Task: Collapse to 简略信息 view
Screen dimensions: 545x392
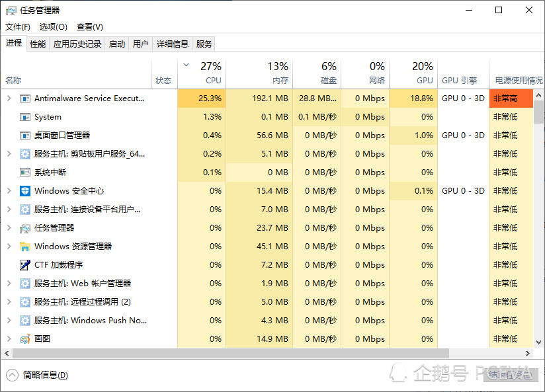Action: coord(37,375)
